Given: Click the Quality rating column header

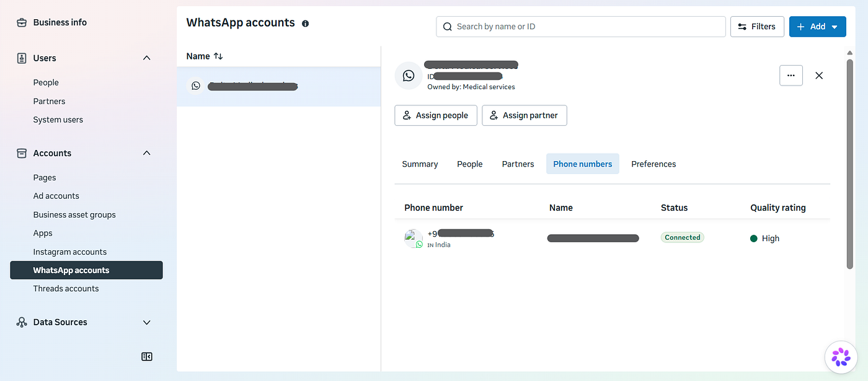Looking at the screenshot, I should click(778, 208).
